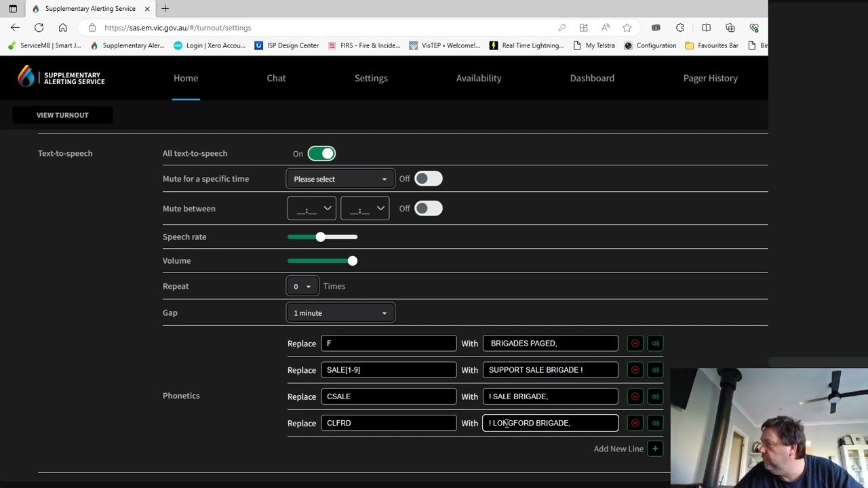Click the browser Back arrow
Screen dimensions: 868x488
point(15,28)
